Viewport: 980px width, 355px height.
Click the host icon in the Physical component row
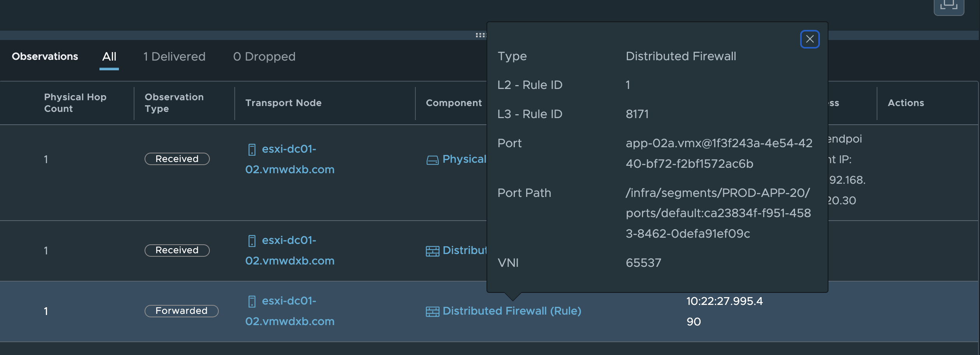click(252, 150)
